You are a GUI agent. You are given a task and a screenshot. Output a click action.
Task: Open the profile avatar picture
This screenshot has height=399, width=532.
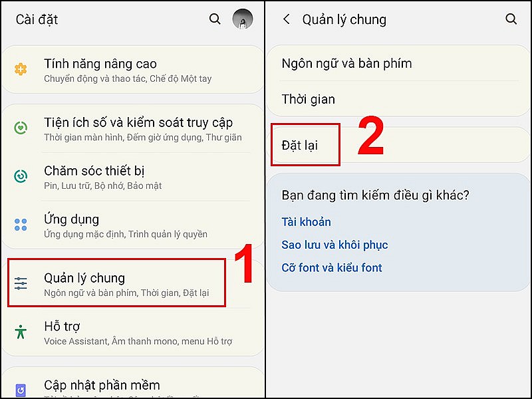[242, 19]
